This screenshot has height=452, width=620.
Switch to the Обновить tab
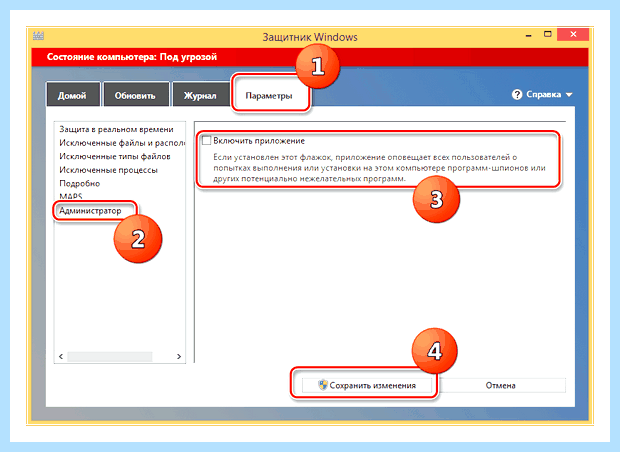[136, 95]
